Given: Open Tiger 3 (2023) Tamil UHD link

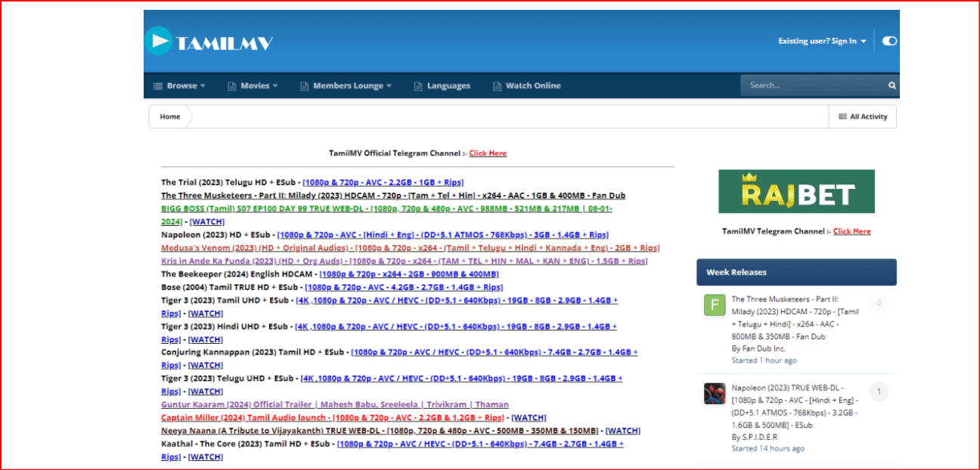Looking at the screenshot, I should [456, 300].
